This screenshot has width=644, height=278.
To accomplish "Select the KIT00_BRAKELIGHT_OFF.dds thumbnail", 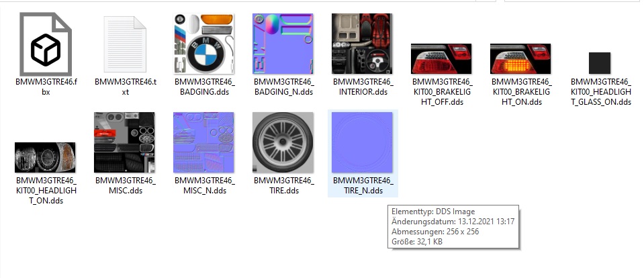I will 441,58.
